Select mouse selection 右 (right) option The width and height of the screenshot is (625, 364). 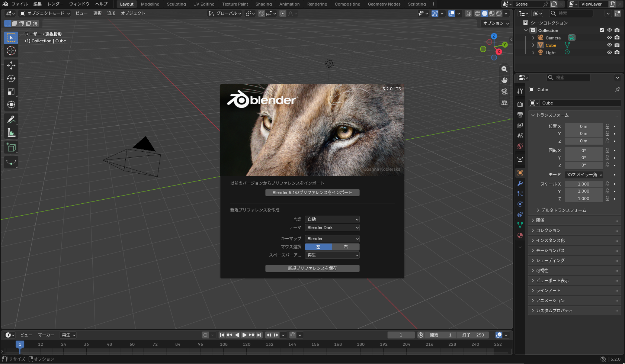pyautogui.click(x=346, y=247)
